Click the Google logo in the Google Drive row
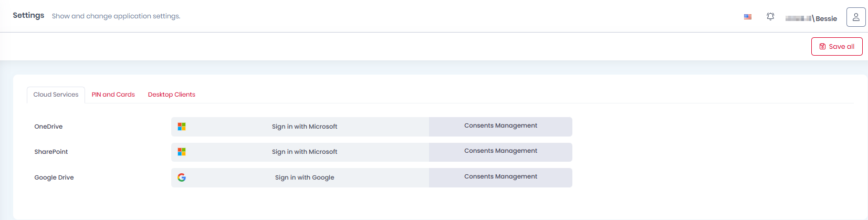The height and width of the screenshot is (220, 868). click(x=182, y=177)
